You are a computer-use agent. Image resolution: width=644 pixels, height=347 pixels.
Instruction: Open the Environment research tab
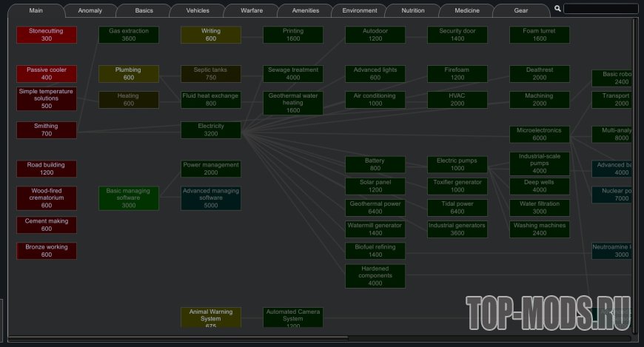pos(360,11)
